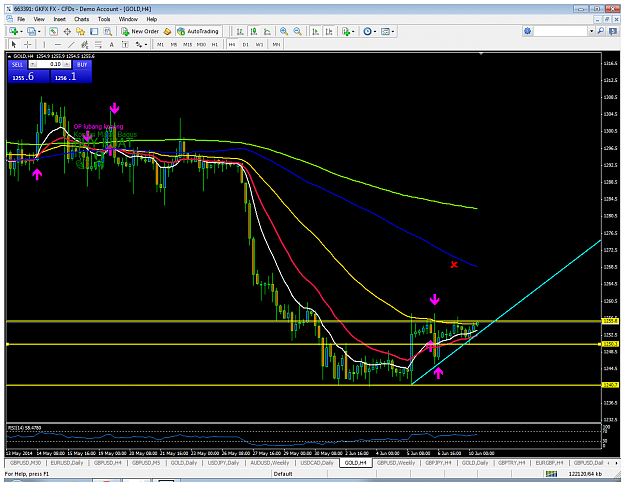Screen dimensions: 625x482
Task: Switch to bar chart display
Action: point(240,31)
